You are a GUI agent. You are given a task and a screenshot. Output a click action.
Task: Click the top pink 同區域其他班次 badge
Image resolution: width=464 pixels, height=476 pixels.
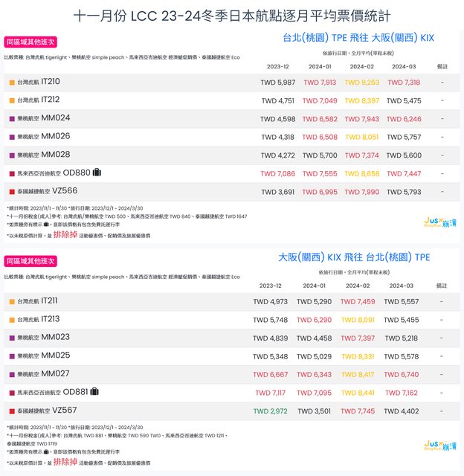tap(30, 42)
